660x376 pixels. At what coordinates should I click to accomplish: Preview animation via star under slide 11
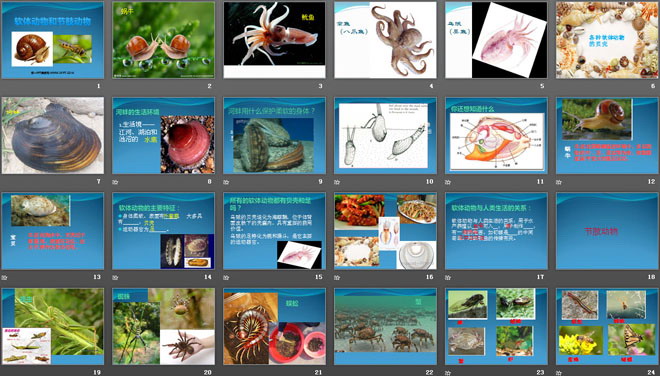(x=448, y=182)
